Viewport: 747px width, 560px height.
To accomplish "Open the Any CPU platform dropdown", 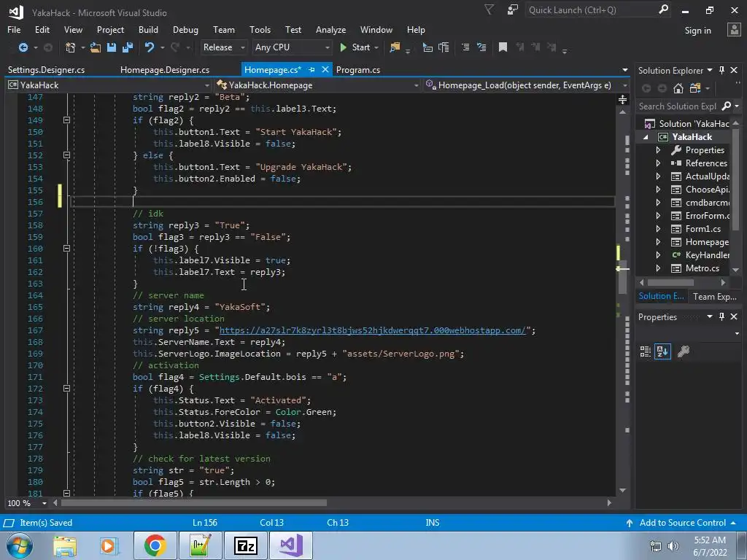I will tap(292, 47).
